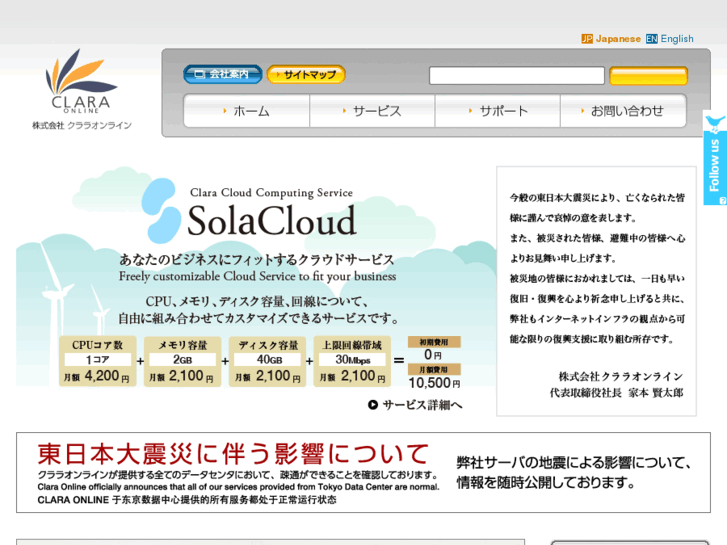Click the 初期費用 0円 label
This screenshot has width=727, height=545.
point(434,348)
